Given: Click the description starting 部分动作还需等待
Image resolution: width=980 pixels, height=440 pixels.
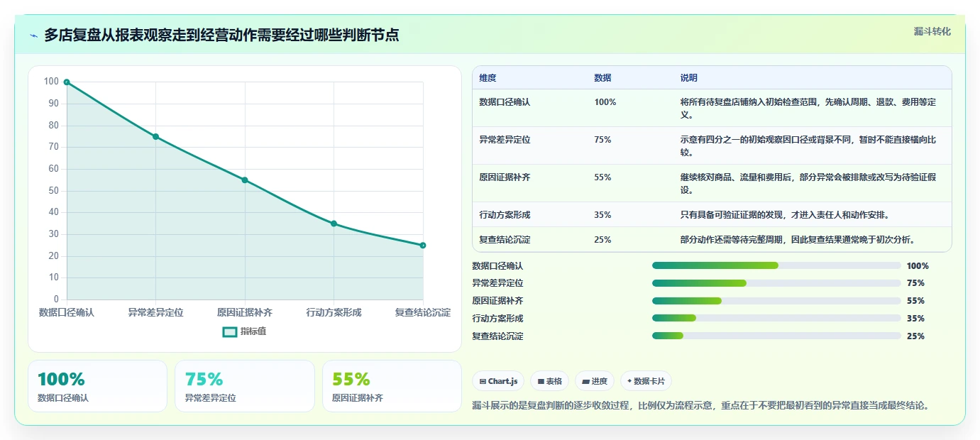Looking at the screenshot, I should 798,240.
